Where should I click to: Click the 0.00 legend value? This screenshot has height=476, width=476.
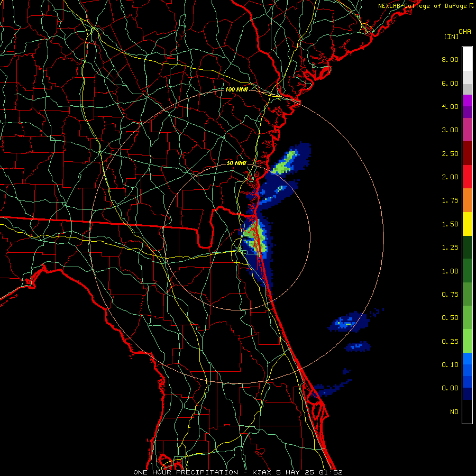click(x=450, y=388)
